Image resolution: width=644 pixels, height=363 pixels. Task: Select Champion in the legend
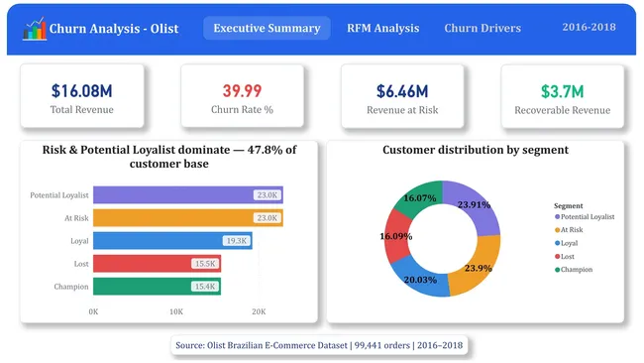(x=574, y=270)
